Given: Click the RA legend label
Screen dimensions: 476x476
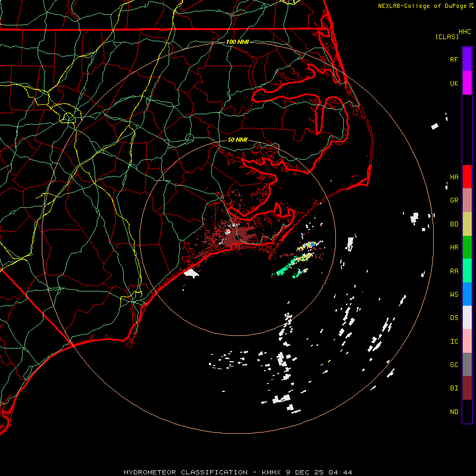Looking at the screenshot, I should (x=454, y=271).
